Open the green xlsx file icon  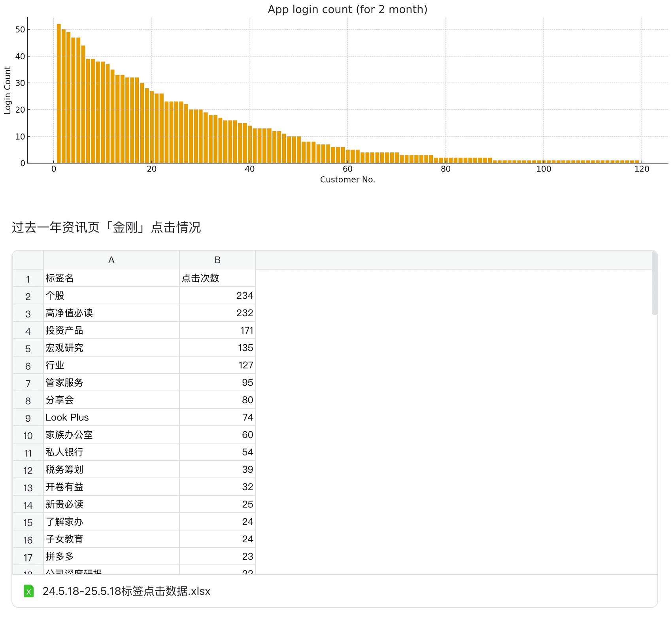[29, 591]
